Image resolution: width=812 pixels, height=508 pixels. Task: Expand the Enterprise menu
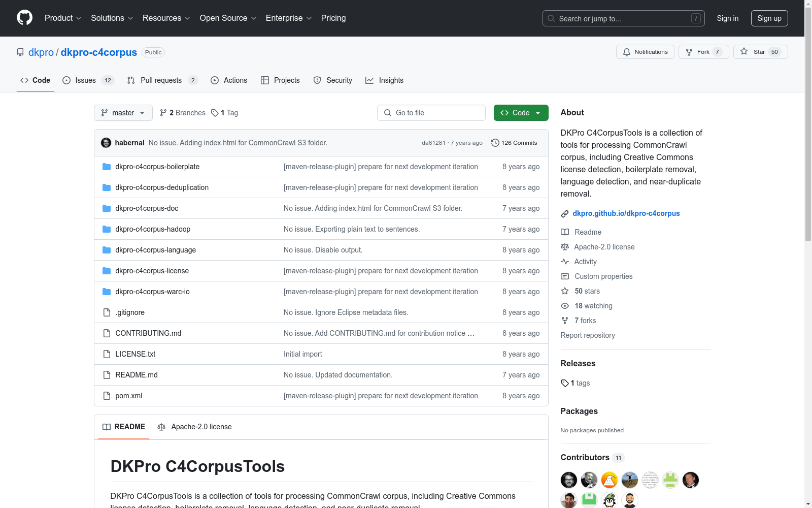pyautogui.click(x=289, y=18)
